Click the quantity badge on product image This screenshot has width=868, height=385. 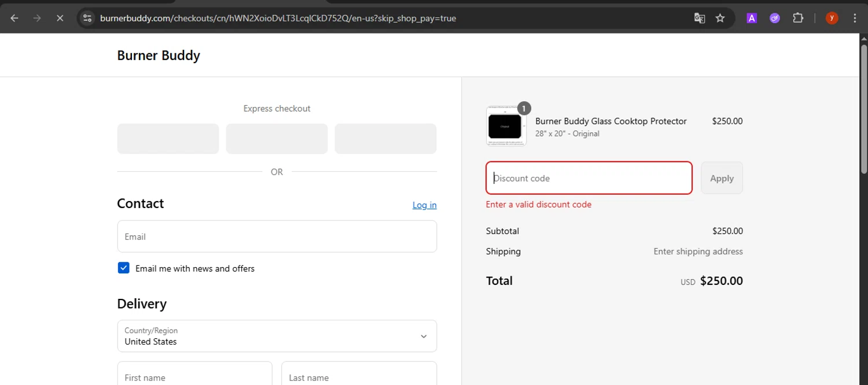[x=524, y=108]
